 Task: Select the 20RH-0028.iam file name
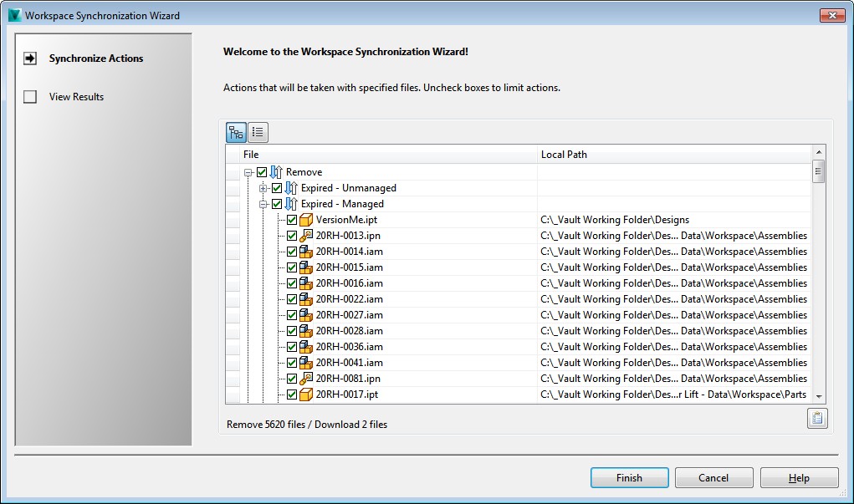coord(349,331)
